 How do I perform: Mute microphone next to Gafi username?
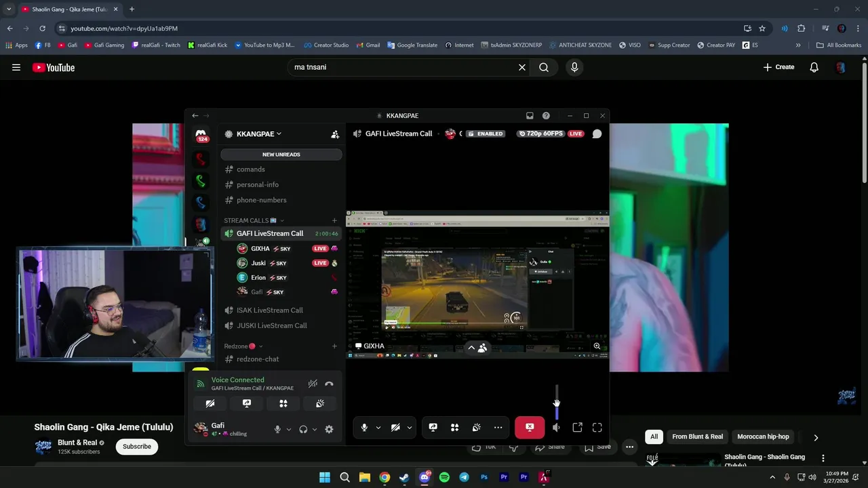click(277, 429)
